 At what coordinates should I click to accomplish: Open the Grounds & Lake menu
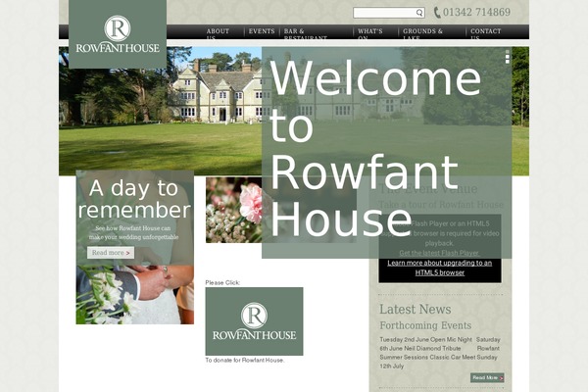(x=422, y=33)
